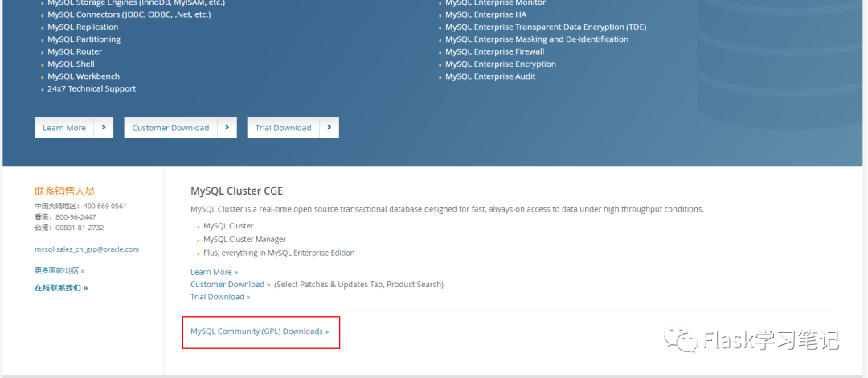868x378 pixels.
Task: Click the MySQL Enterprise HA item
Action: click(x=486, y=14)
